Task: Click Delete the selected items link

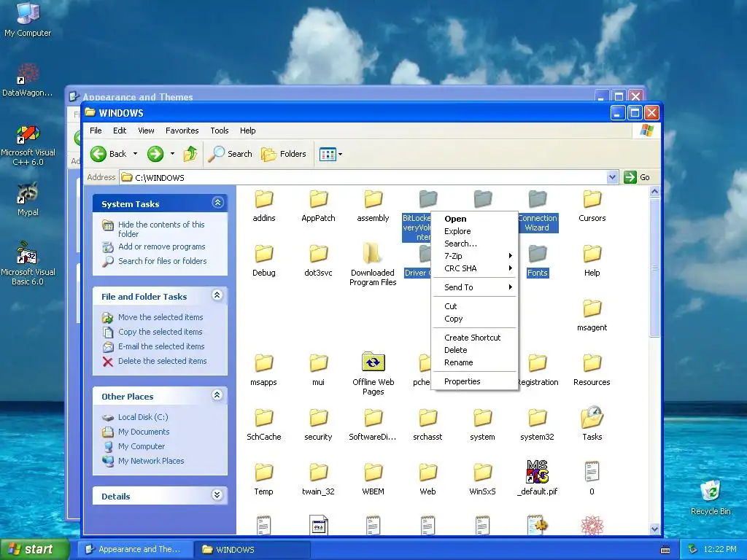Action: (x=163, y=361)
